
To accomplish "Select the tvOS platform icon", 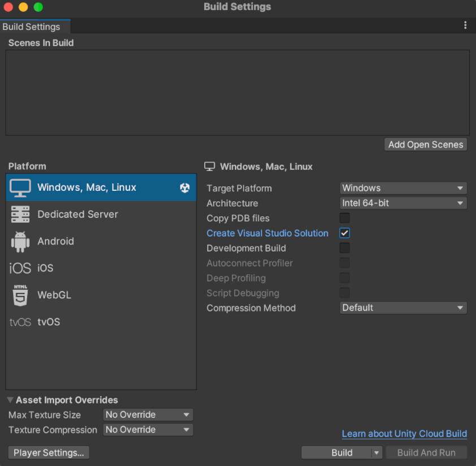I will [x=20, y=322].
